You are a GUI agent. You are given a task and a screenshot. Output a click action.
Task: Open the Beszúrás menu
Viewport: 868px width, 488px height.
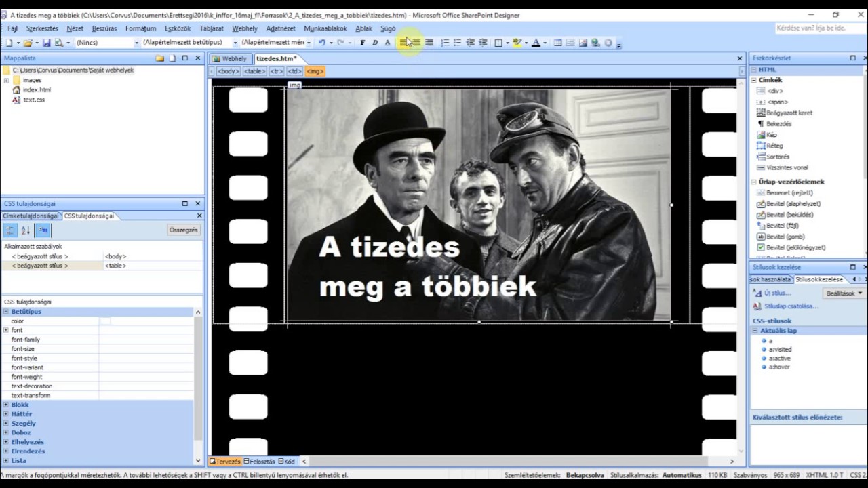[104, 28]
